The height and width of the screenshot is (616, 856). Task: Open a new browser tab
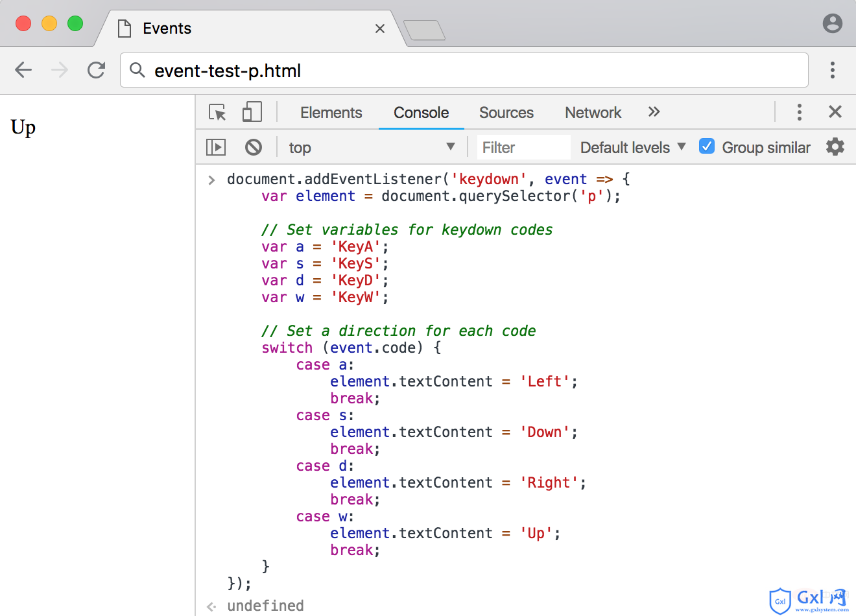[424, 30]
